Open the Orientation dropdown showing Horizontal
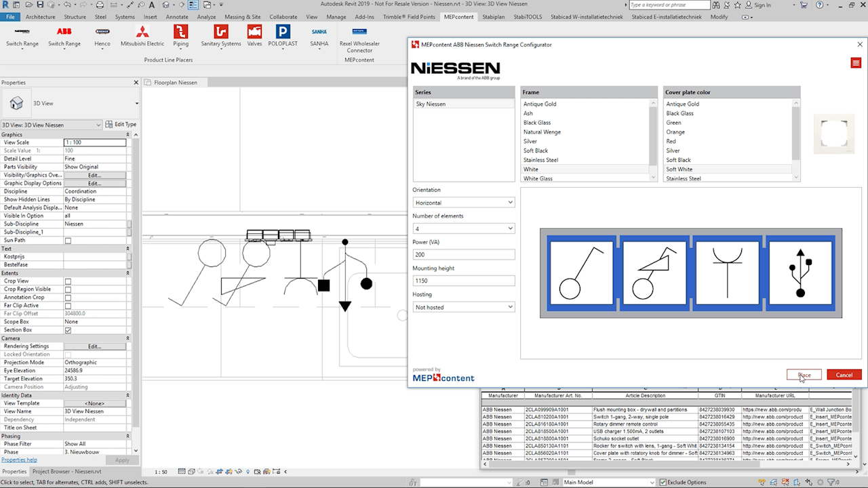This screenshot has height=488, width=868. pyautogui.click(x=464, y=203)
